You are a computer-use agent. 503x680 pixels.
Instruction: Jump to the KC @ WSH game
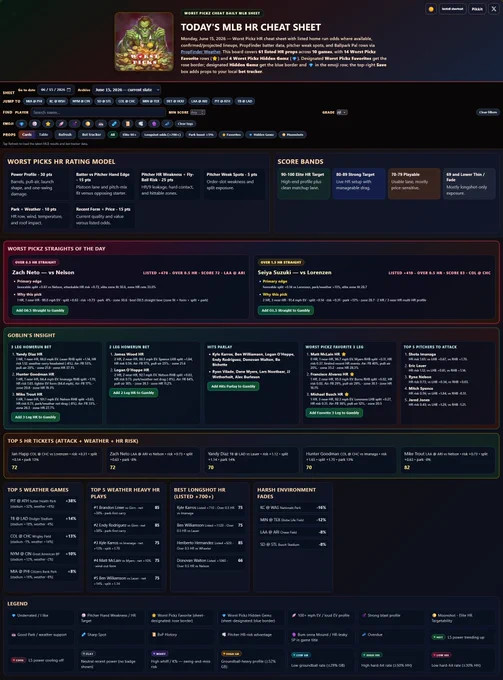[x=57, y=101]
